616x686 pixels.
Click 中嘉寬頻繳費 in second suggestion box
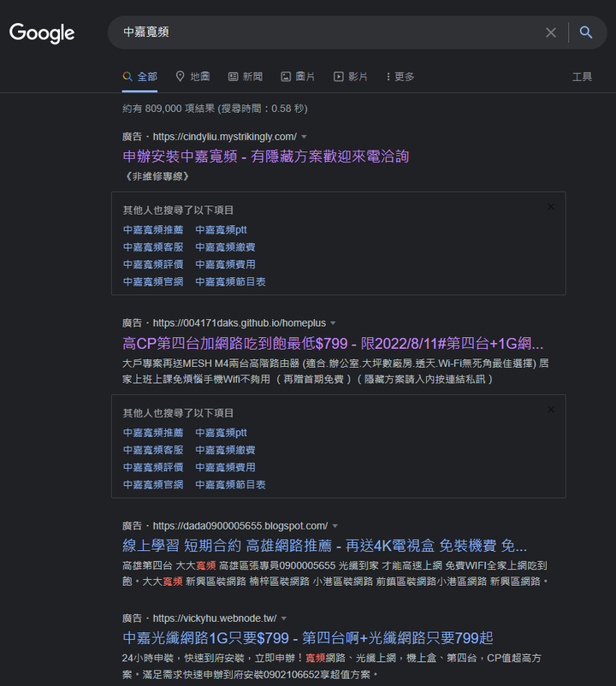(225, 450)
